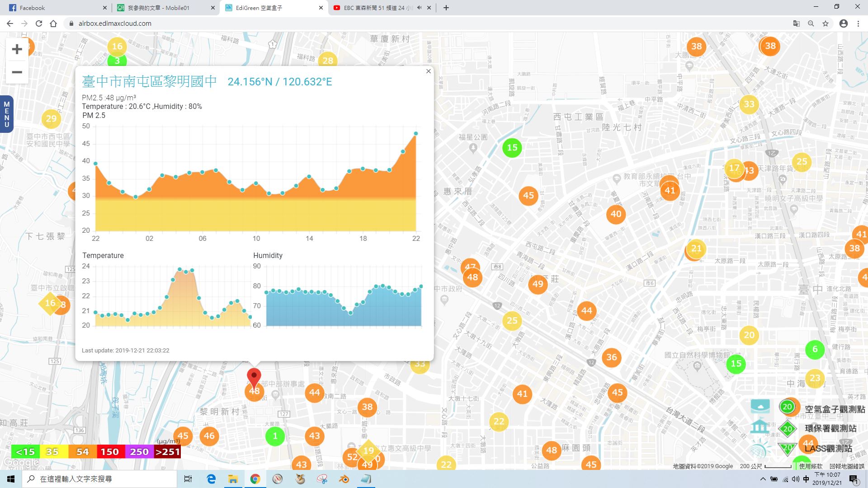Select the green 1 sensor marker
868x488 pixels.
pos(275,436)
